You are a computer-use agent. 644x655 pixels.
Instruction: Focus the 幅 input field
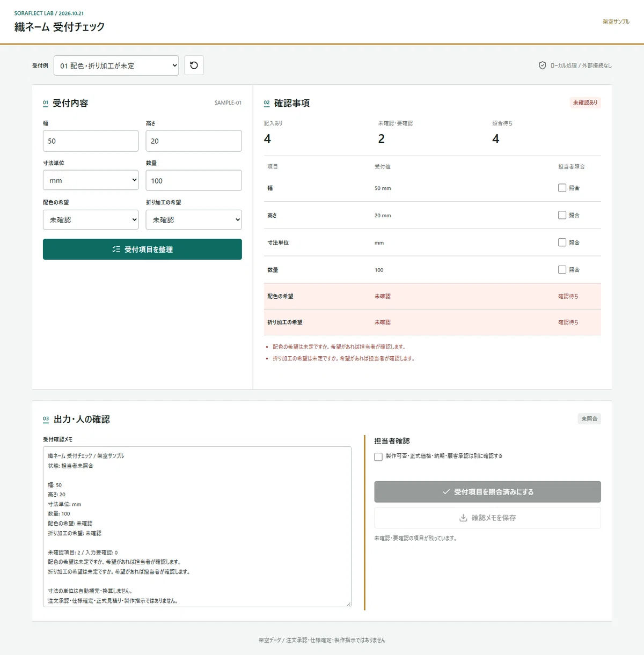[x=91, y=141]
